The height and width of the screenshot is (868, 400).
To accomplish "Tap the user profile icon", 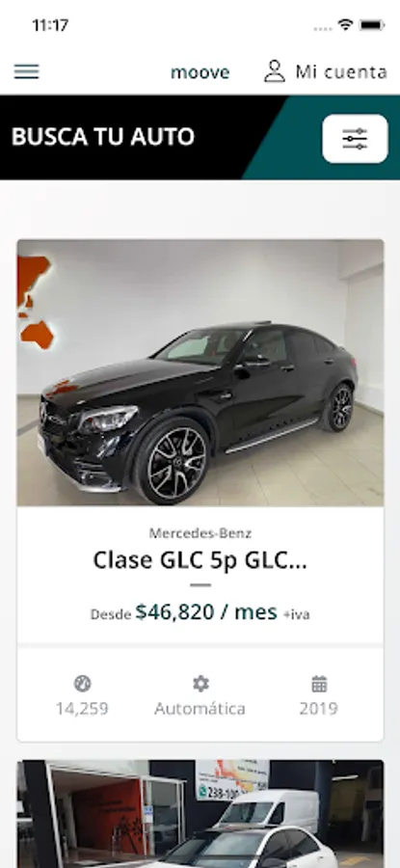I will 275,72.
